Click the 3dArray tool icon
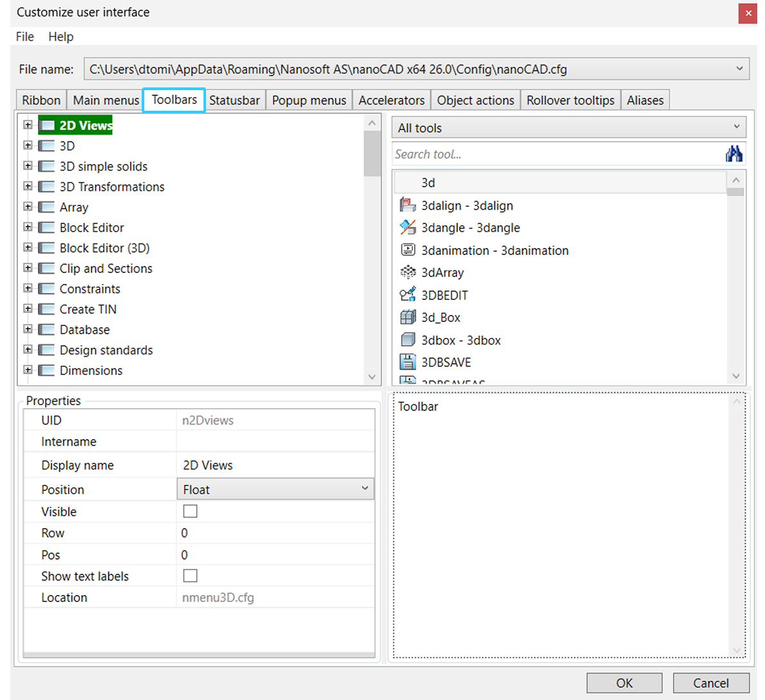 408,272
